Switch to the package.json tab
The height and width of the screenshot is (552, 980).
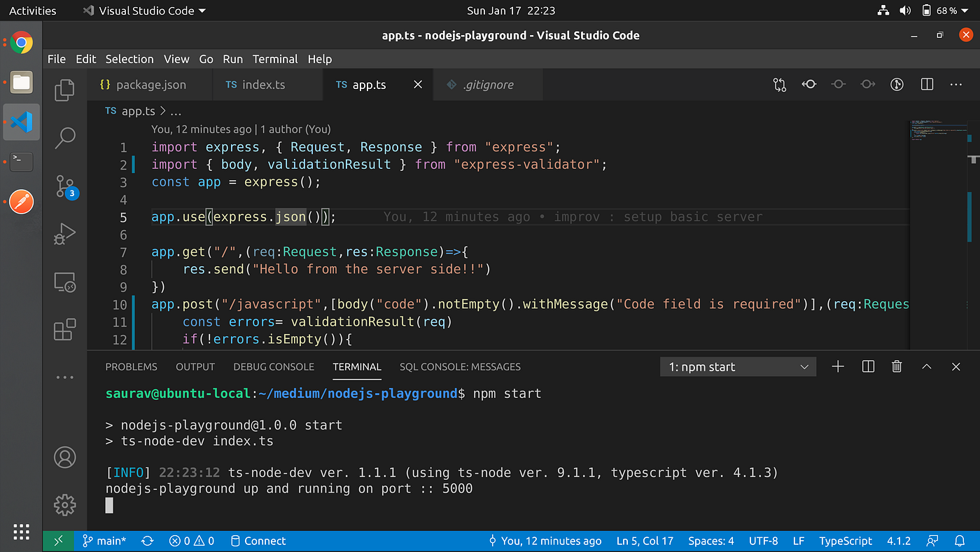click(150, 85)
